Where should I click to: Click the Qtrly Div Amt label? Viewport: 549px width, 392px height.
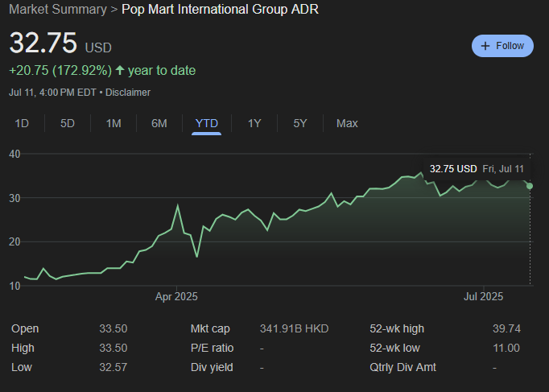(403, 367)
